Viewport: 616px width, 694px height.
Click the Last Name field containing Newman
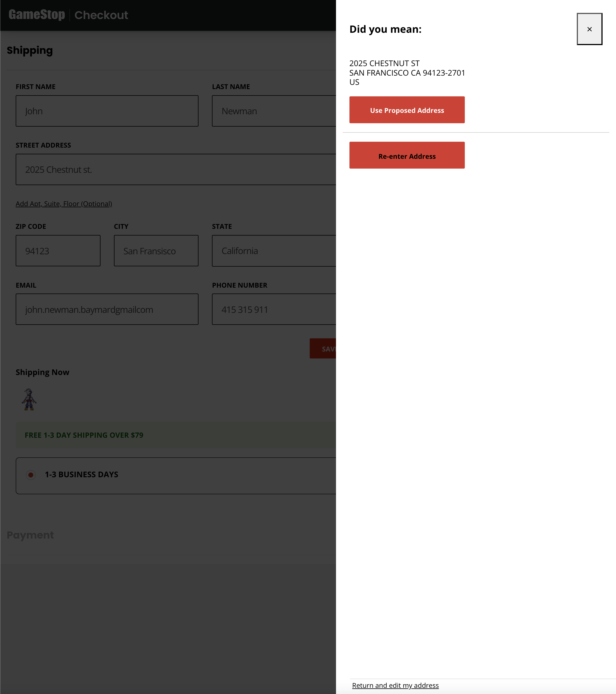[274, 111]
